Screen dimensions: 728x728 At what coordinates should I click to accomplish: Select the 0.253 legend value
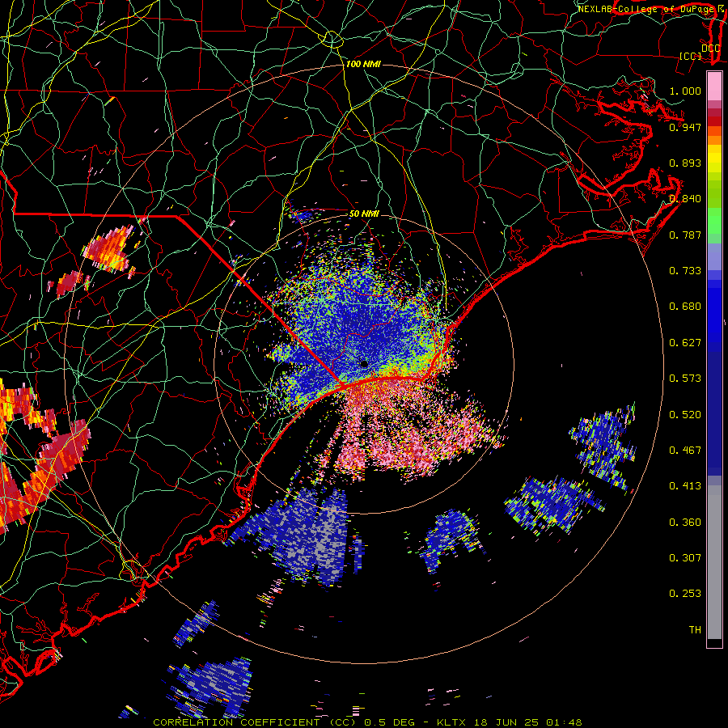pos(685,594)
